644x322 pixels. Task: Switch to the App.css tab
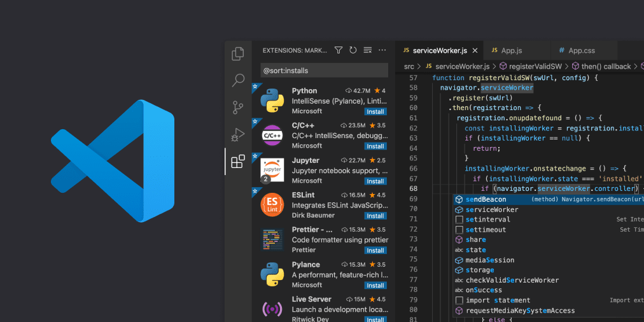point(584,50)
